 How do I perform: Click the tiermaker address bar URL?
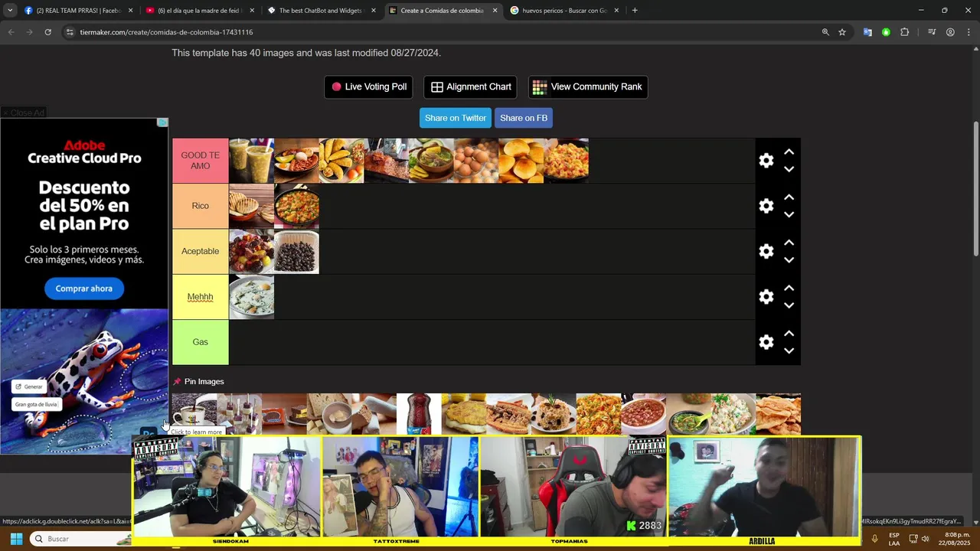pos(166,32)
